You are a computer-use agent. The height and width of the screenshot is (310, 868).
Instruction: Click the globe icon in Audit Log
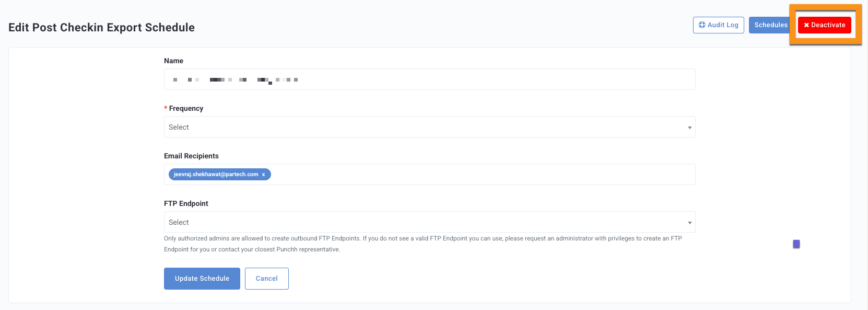pos(702,25)
